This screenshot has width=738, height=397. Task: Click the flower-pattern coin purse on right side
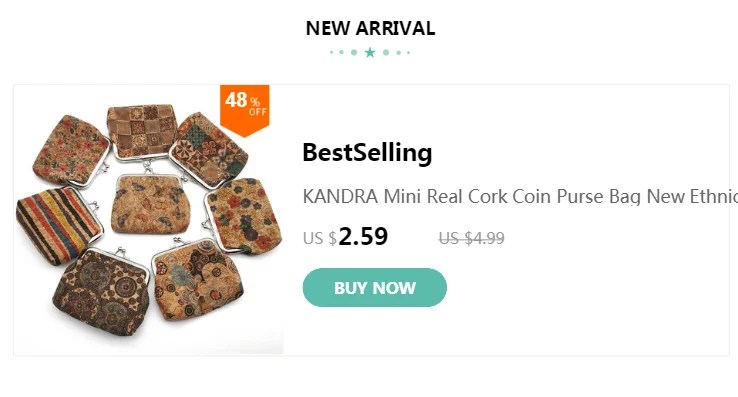point(244,215)
